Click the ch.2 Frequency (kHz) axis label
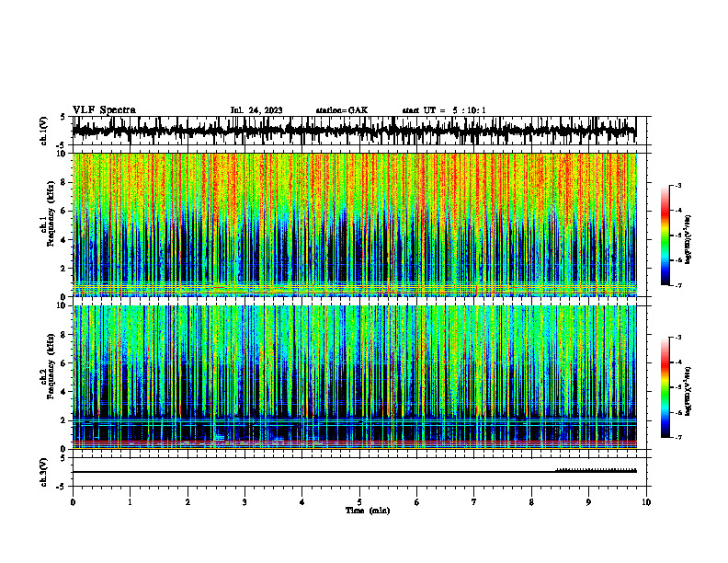Image resolution: width=728 pixels, height=563 pixels. [x=48, y=377]
